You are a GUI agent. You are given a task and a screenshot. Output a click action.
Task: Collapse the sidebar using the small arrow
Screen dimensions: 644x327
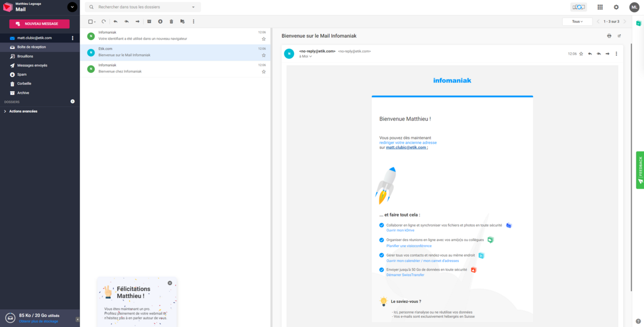click(77, 319)
